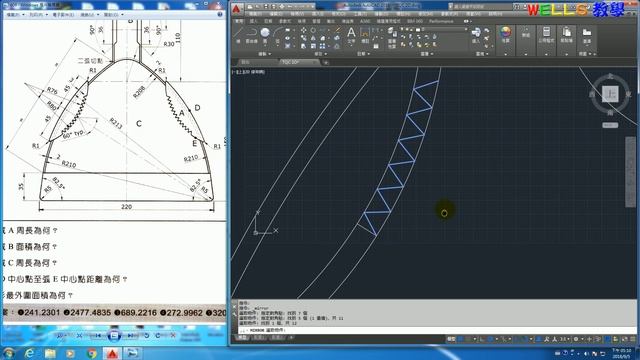
Task: Select the Arc tool in the ribbon
Action: pyautogui.click(x=278, y=35)
